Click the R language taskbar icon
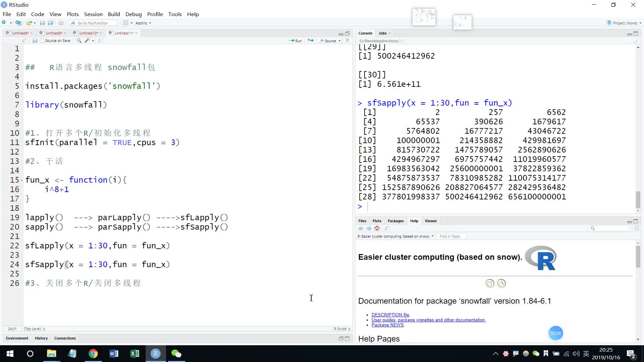644x362 pixels. pyautogui.click(x=155, y=354)
